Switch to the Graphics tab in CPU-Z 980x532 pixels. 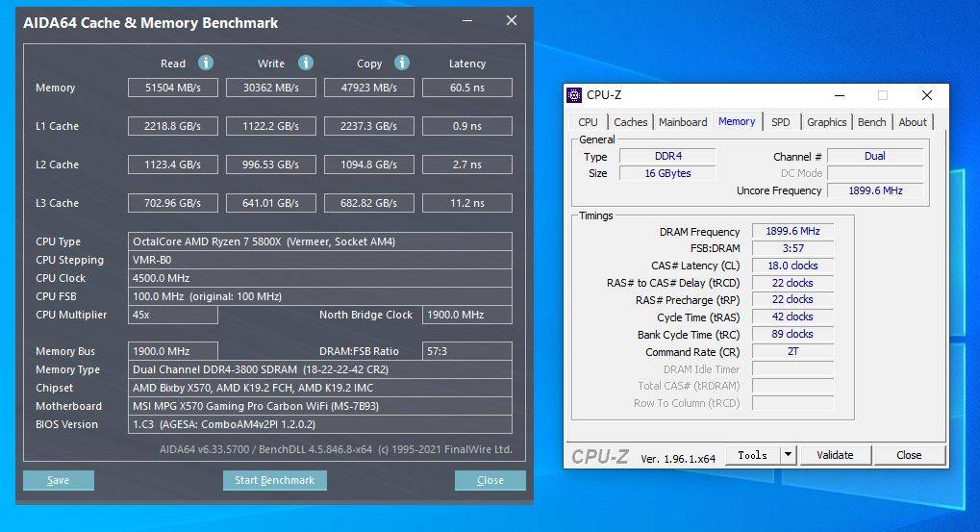(x=826, y=122)
